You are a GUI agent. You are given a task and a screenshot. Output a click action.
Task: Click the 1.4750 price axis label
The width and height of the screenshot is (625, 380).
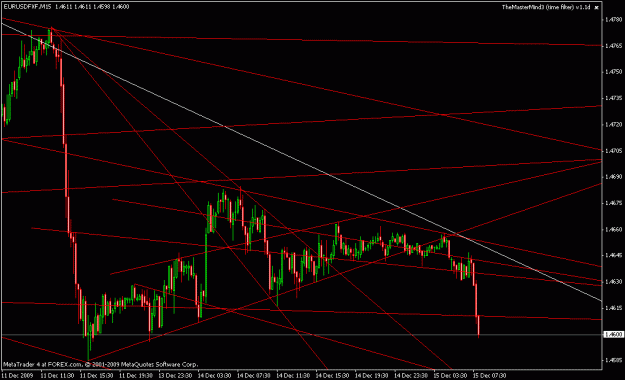click(613, 72)
